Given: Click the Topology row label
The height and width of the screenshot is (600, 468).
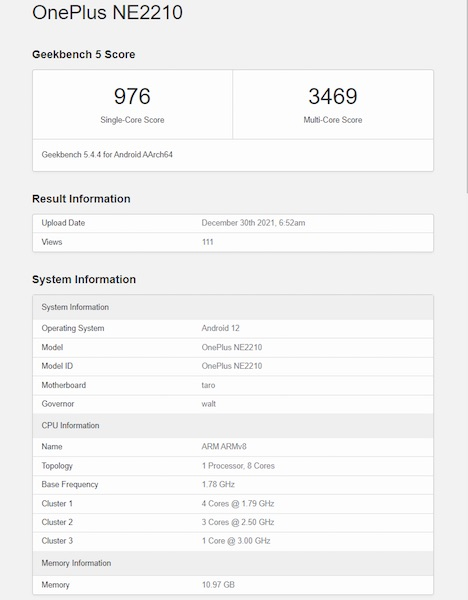Looking at the screenshot, I should tap(57, 466).
